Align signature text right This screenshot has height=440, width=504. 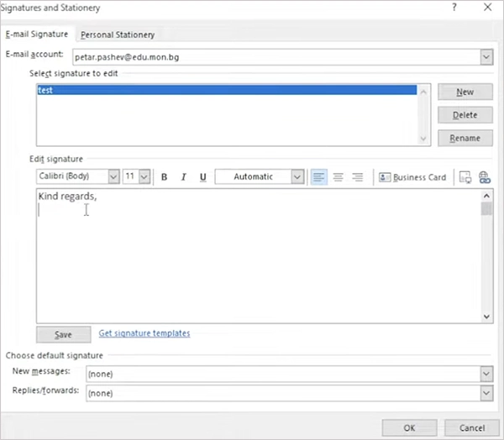[358, 177]
